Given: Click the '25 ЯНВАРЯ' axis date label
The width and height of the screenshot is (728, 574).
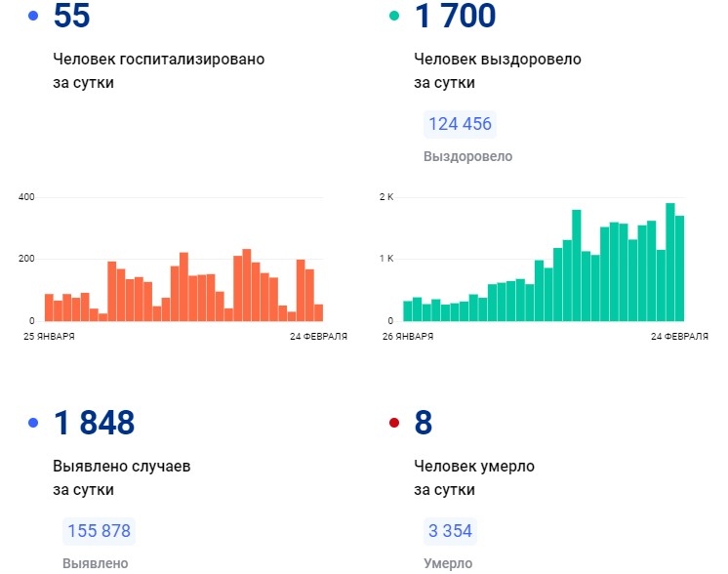Looking at the screenshot, I should coord(50,336).
